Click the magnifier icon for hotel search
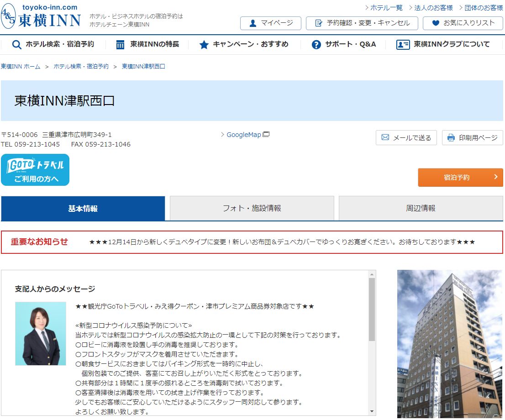The width and height of the screenshot is (505, 420). (16, 44)
